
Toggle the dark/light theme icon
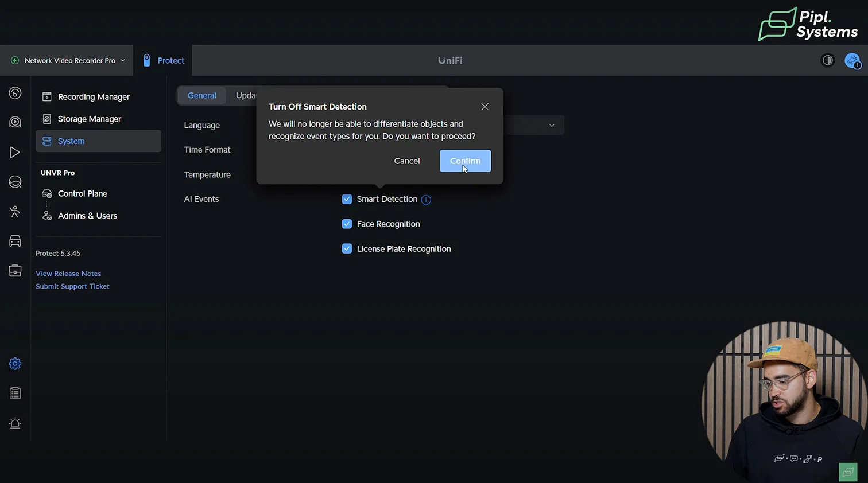pyautogui.click(x=827, y=60)
